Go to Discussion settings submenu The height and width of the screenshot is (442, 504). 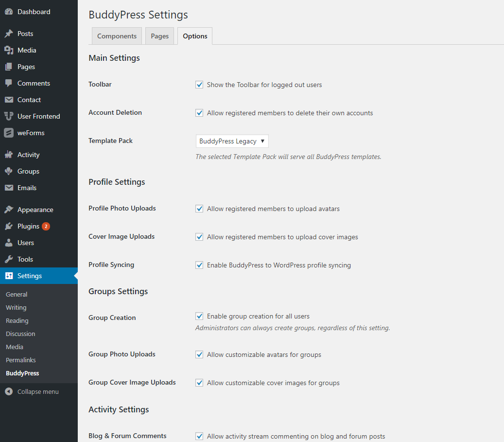pos(20,334)
